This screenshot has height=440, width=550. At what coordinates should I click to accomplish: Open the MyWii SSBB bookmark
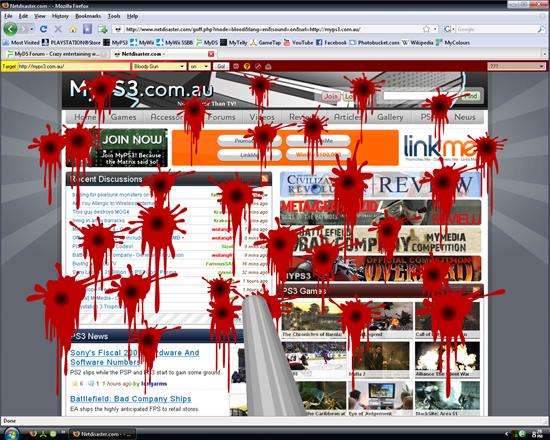tap(174, 42)
